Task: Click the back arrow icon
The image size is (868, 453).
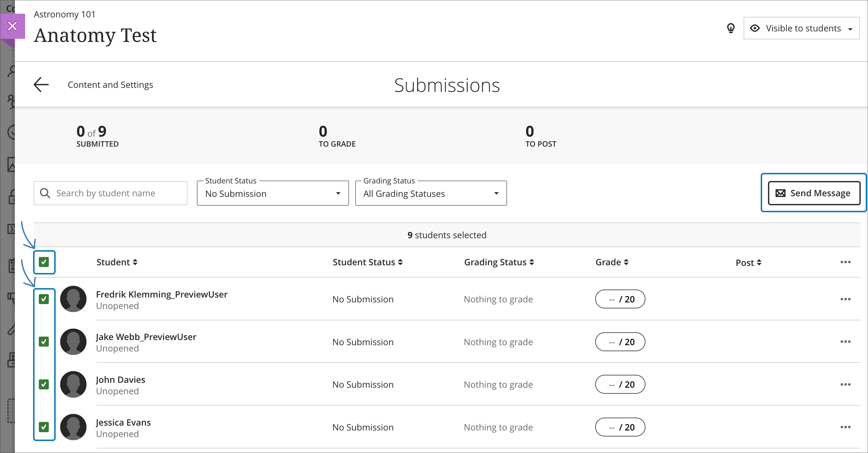Action: (x=41, y=84)
